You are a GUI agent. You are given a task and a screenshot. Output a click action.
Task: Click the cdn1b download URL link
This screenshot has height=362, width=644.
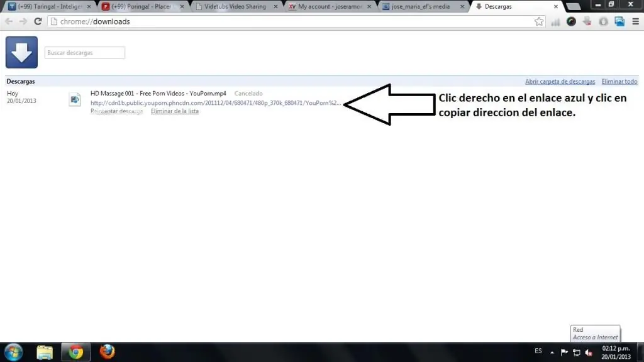click(x=216, y=102)
